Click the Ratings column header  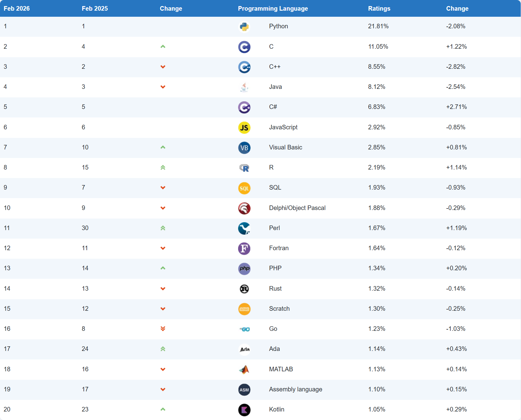[379, 9]
